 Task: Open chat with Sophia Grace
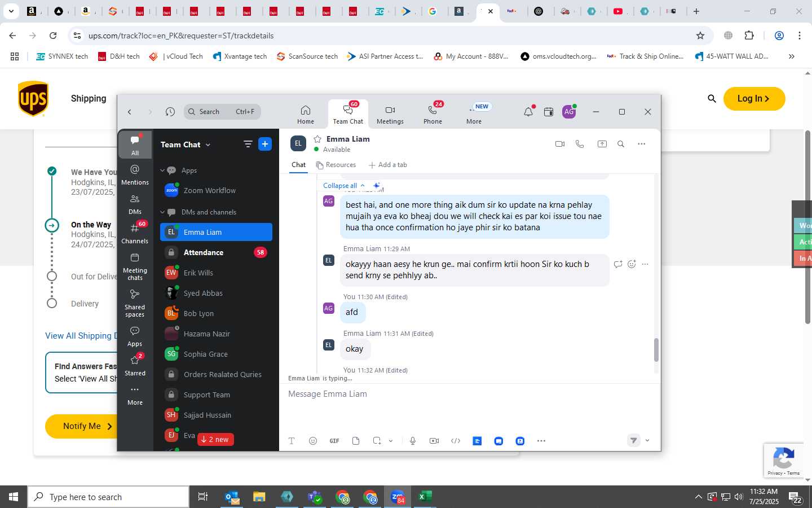(216, 354)
